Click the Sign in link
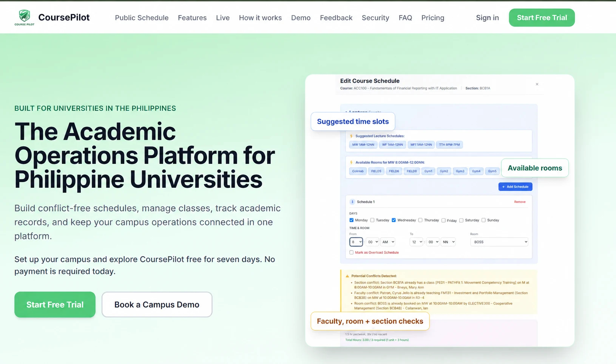 [x=487, y=18]
